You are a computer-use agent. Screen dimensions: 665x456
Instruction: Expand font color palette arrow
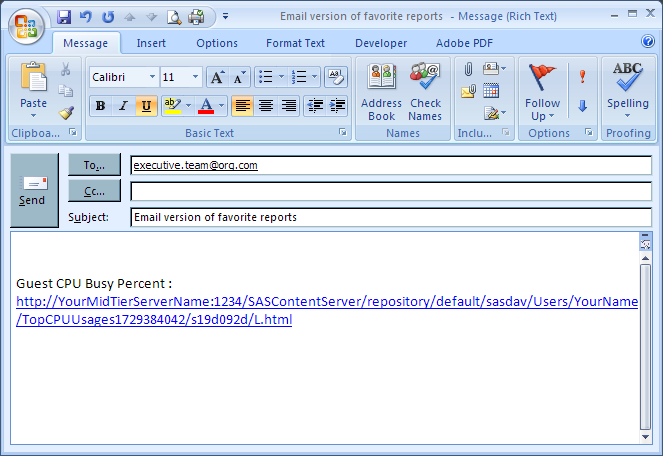click(x=221, y=105)
